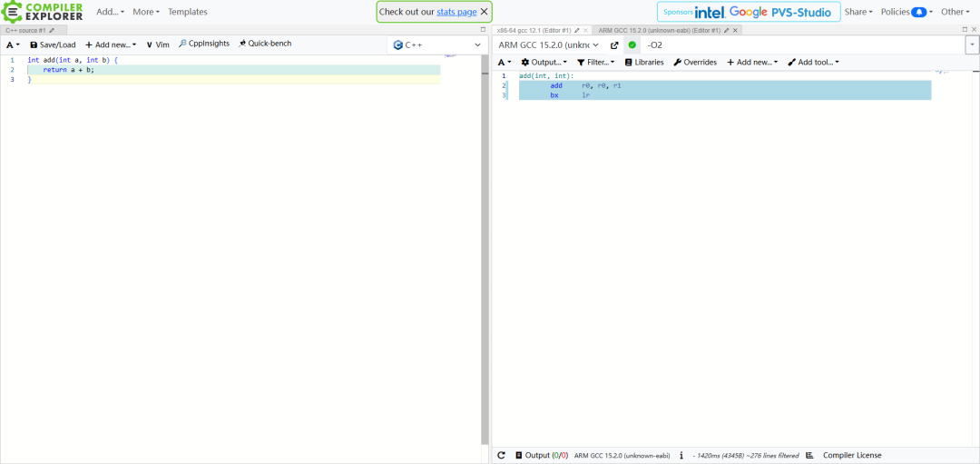Open the Compiler License link
The image size is (980, 464).
click(852, 455)
